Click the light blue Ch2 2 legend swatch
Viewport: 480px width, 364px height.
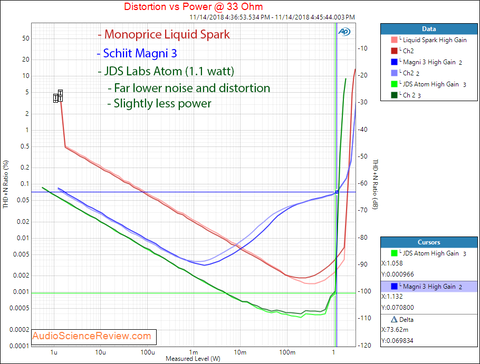tap(394, 73)
